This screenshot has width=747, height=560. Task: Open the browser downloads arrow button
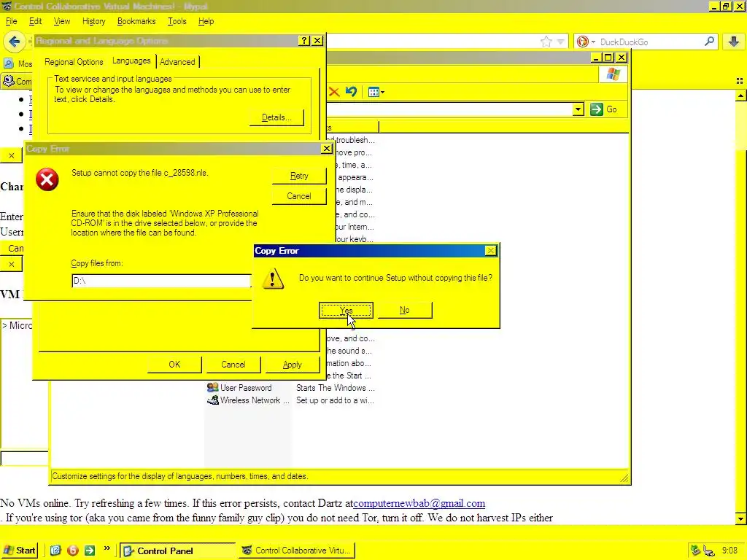click(x=734, y=42)
